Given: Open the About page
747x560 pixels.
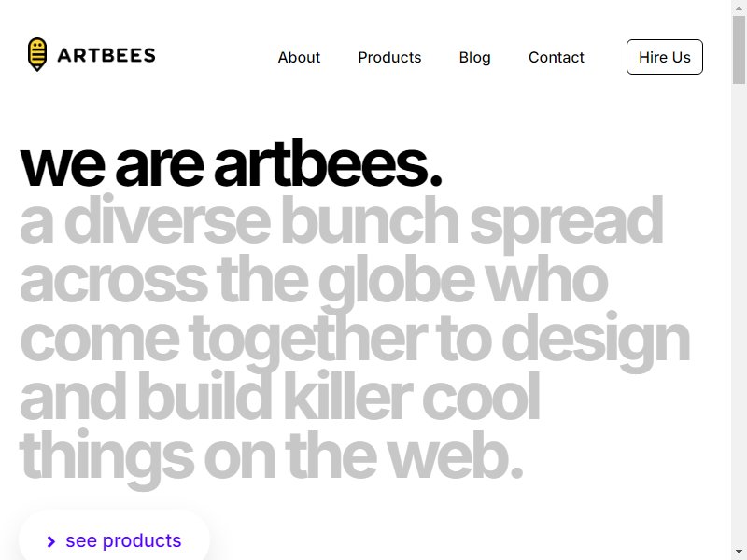Looking at the screenshot, I should (299, 57).
